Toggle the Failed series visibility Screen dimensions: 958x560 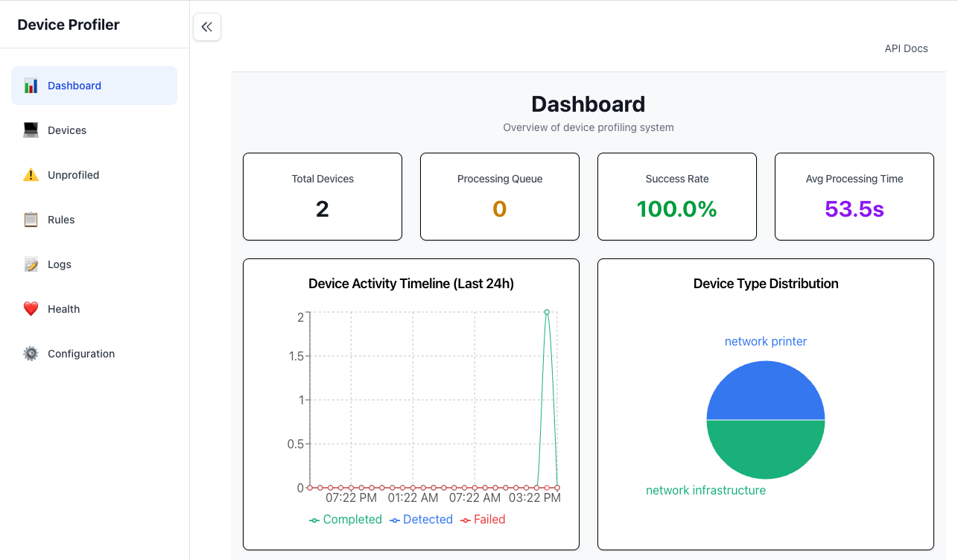pyautogui.click(x=483, y=519)
